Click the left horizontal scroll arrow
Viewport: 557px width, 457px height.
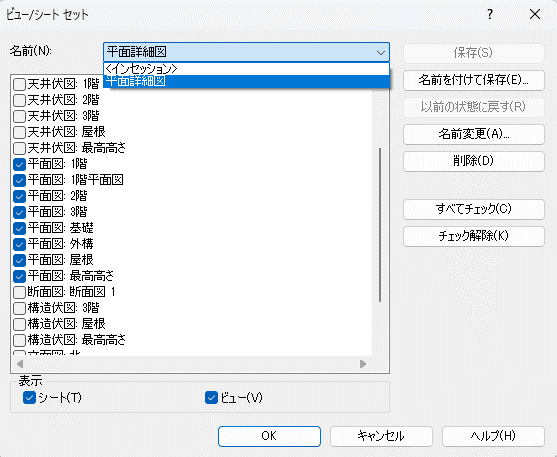pos(20,364)
